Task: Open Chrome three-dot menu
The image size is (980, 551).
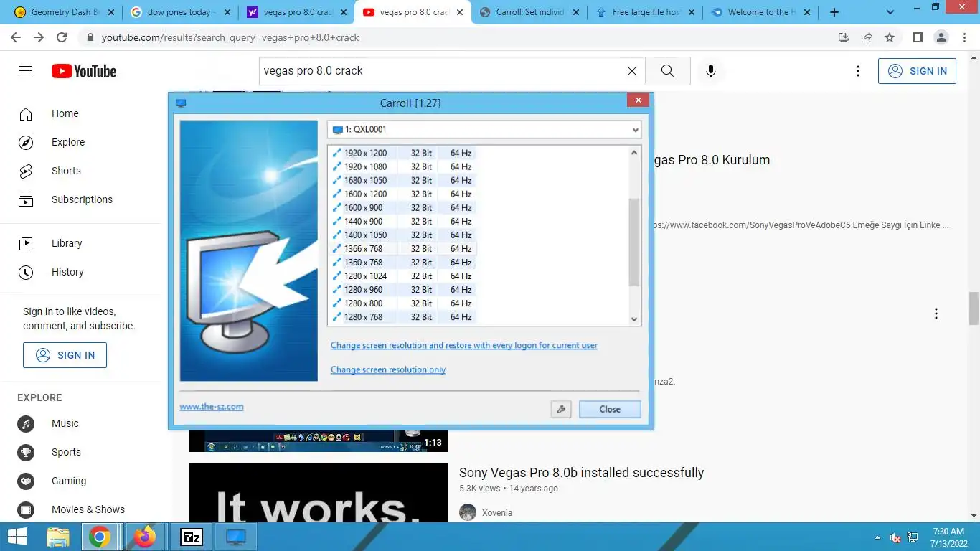Action: [x=964, y=37]
